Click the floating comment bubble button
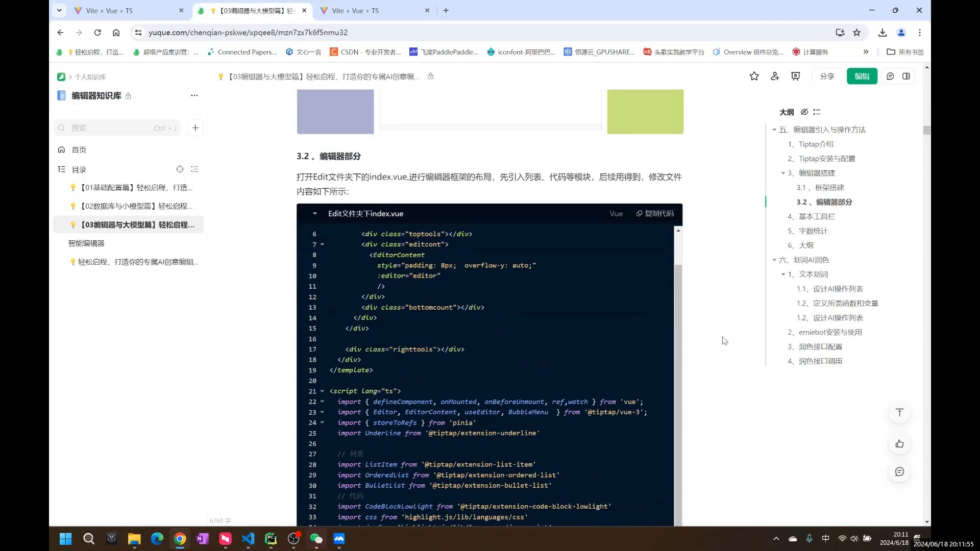Screen dimensions: 980x551 [899, 472]
